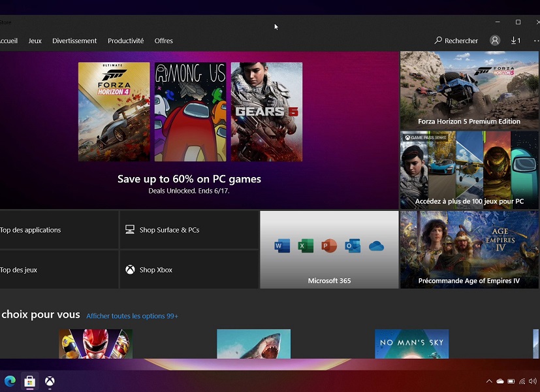Click Afficher toutes les options 99+ link

(x=132, y=316)
